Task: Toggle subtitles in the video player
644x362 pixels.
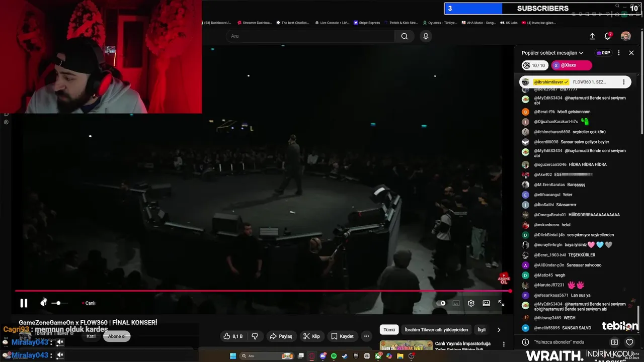Action: click(456, 303)
